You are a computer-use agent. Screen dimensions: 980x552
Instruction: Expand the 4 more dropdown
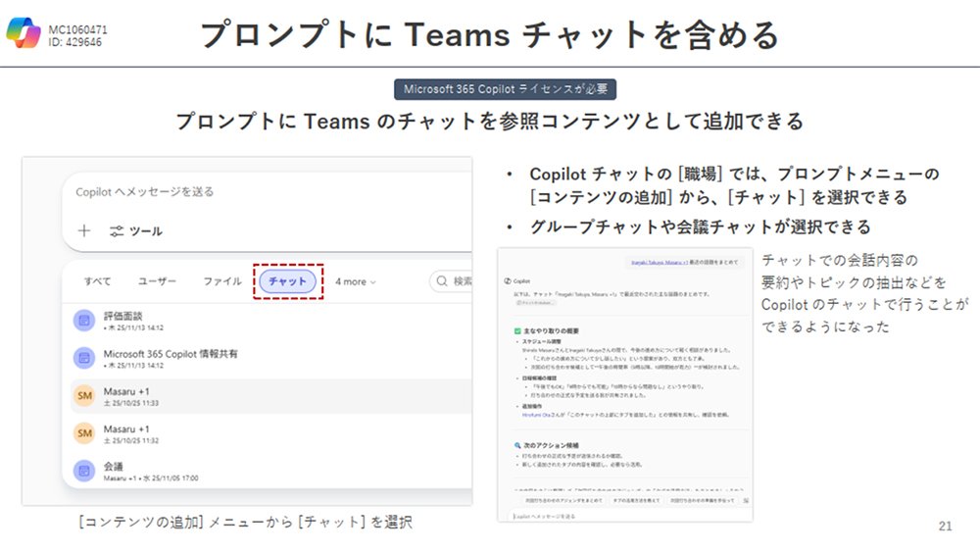click(x=355, y=282)
